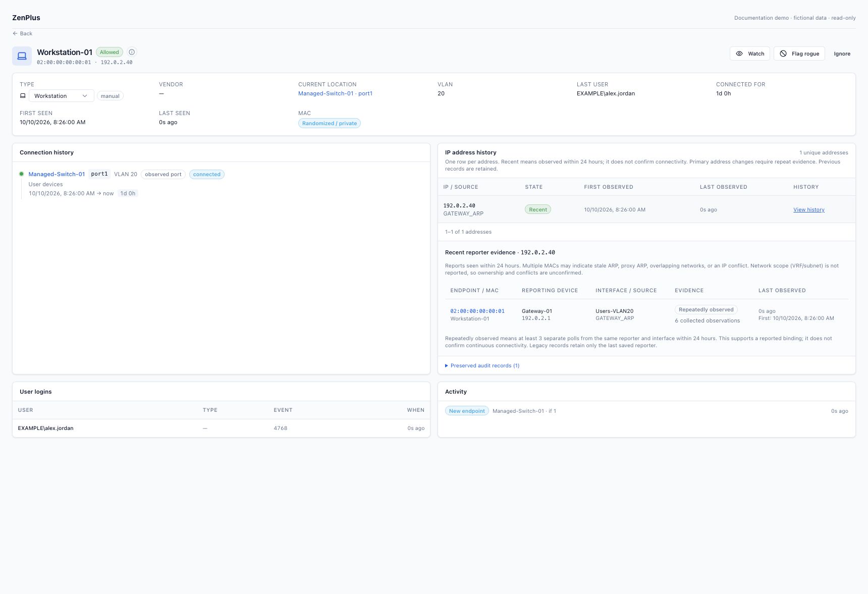Viewport: 868px width, 594px height.
Task: Click the manual tag next to type
Action: pyautogui.click(x=110, y=96)
